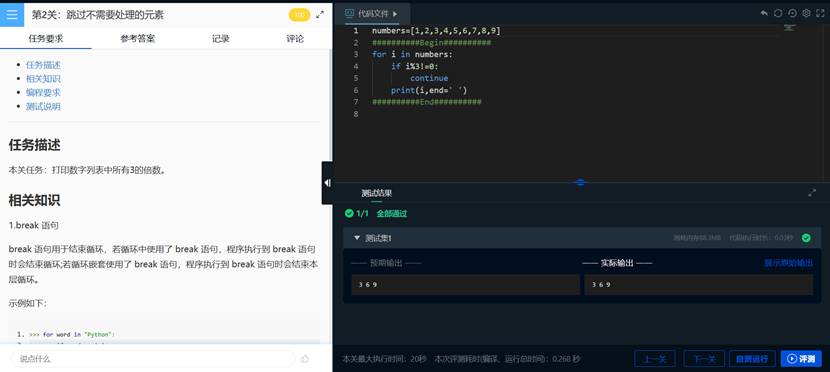Run the evaluation with the 评测 button
The height and width of the screenshot is (372, 830).
[801, 359]
